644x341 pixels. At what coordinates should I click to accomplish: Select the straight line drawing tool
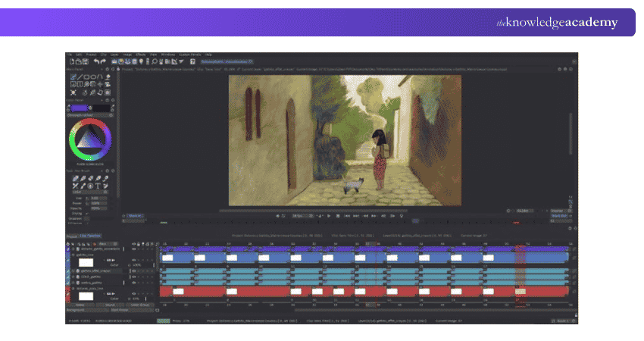(x=80, y=77)
